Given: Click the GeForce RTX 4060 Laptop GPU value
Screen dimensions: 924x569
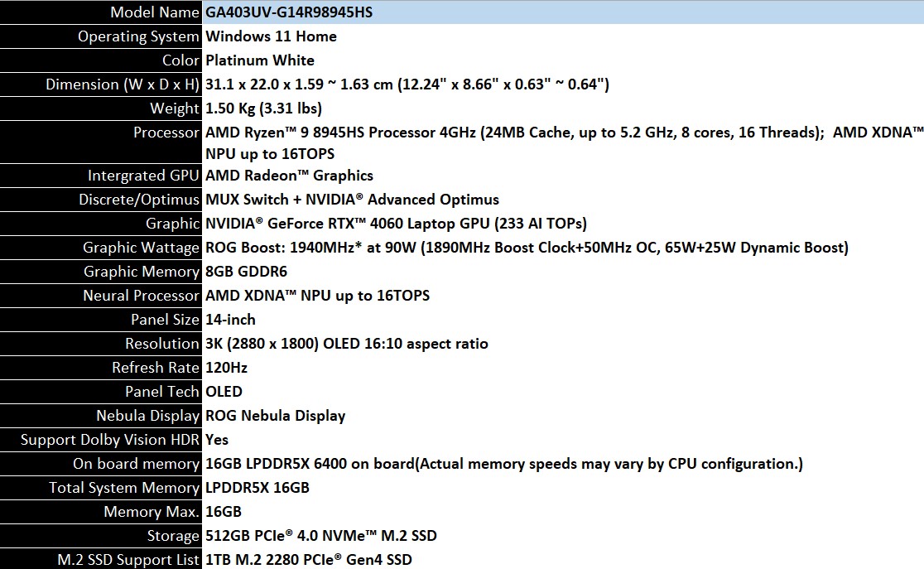Looking at the screenshot, I should point(396,224).
